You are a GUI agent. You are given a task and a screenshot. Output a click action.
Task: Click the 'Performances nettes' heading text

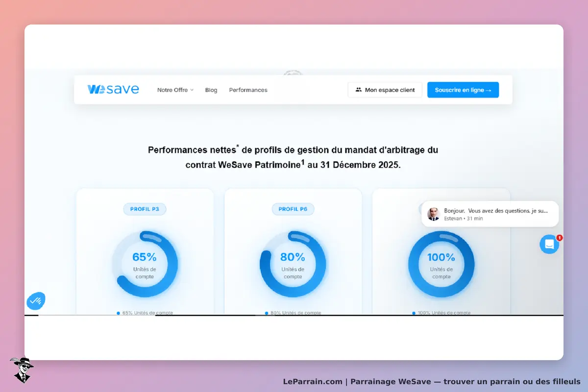click(293, 157)
